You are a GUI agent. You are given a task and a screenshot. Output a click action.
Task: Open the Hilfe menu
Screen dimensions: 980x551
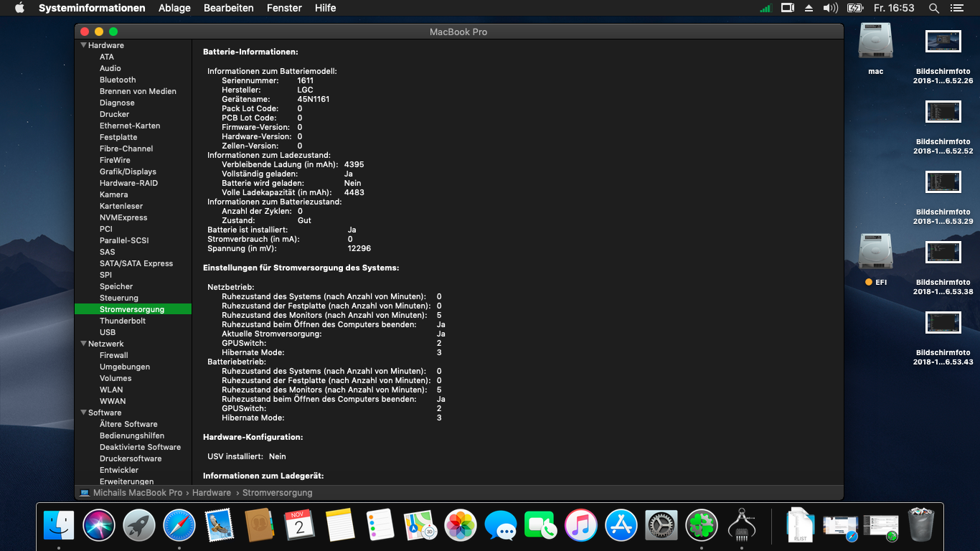[x=325, y=8]
